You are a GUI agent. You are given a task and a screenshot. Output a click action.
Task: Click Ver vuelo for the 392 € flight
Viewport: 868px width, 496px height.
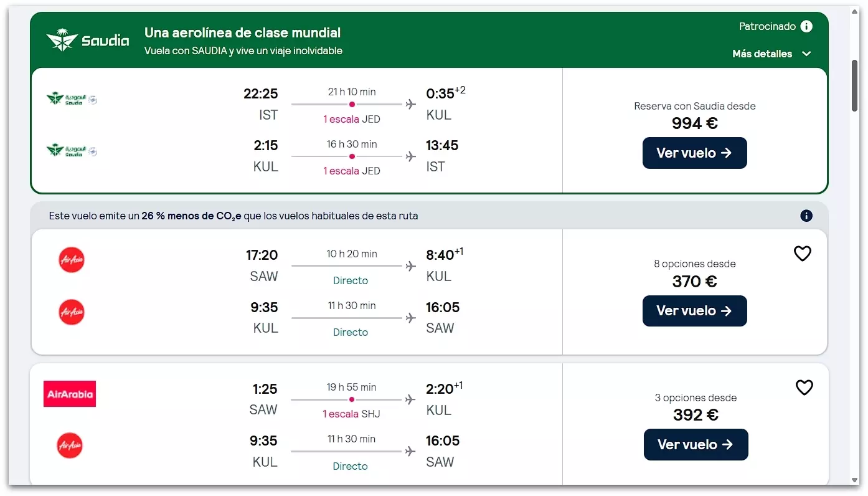(x=696, y=444)
